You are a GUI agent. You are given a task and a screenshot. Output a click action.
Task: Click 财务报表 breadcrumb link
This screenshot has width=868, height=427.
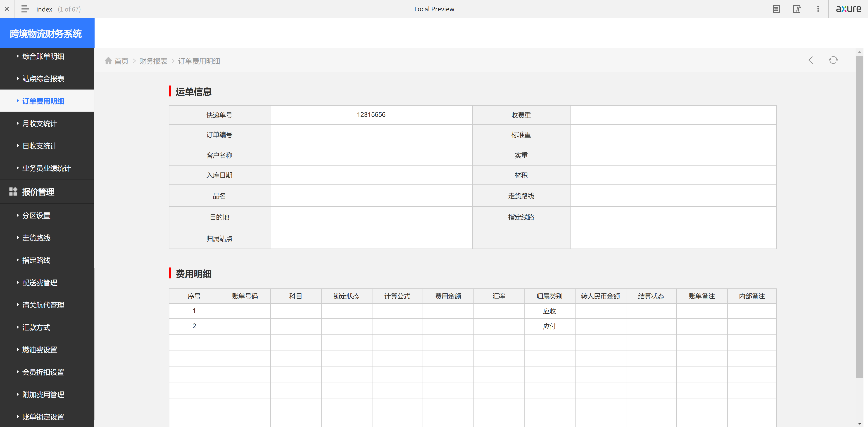coord(153,61)
